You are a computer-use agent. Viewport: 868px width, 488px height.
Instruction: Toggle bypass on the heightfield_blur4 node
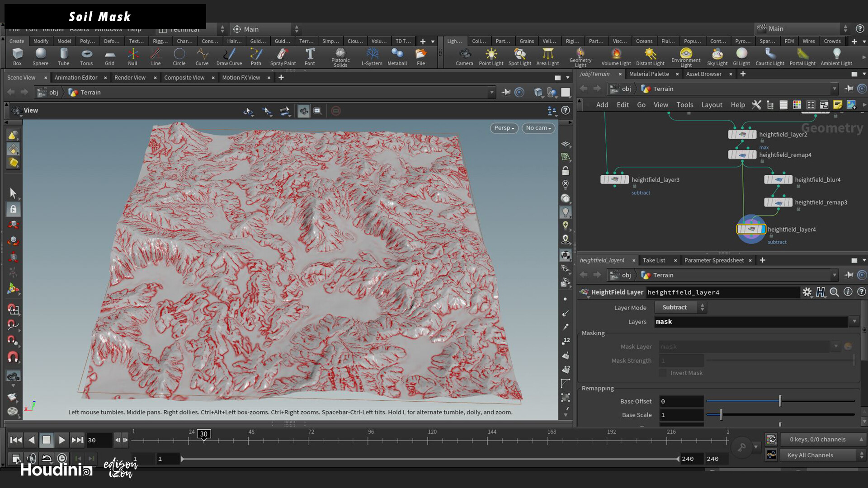767,179
